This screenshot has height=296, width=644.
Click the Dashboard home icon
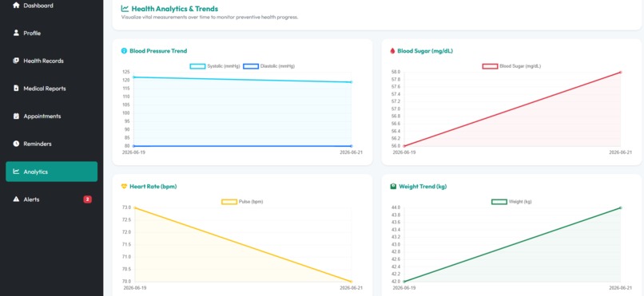tap(16, 6)
